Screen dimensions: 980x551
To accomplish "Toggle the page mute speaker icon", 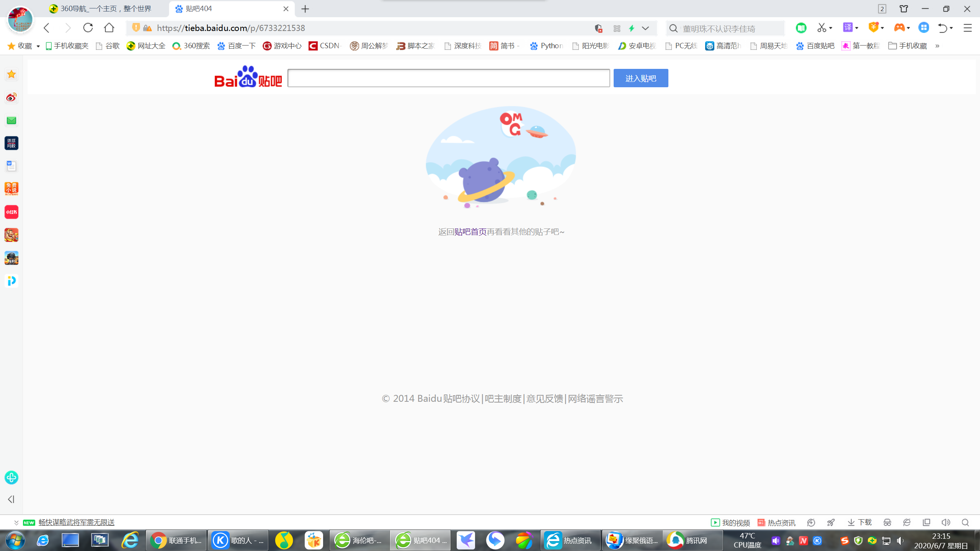I will click(946, 523).
